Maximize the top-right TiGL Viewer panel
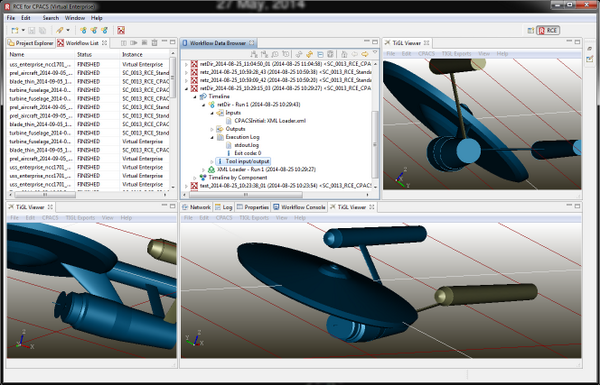The image size is (600, 385). click(577, 42)
